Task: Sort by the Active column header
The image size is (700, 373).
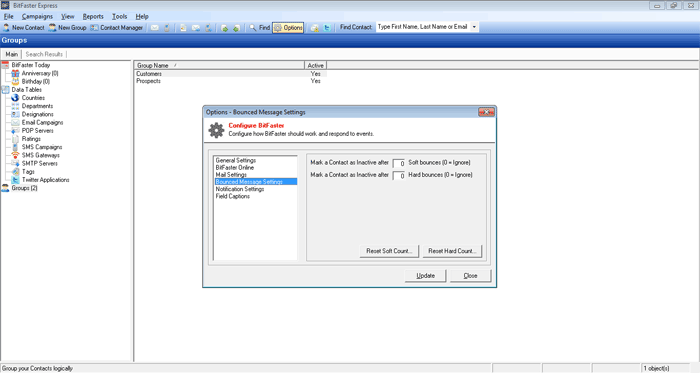Action: coord(315,65)
